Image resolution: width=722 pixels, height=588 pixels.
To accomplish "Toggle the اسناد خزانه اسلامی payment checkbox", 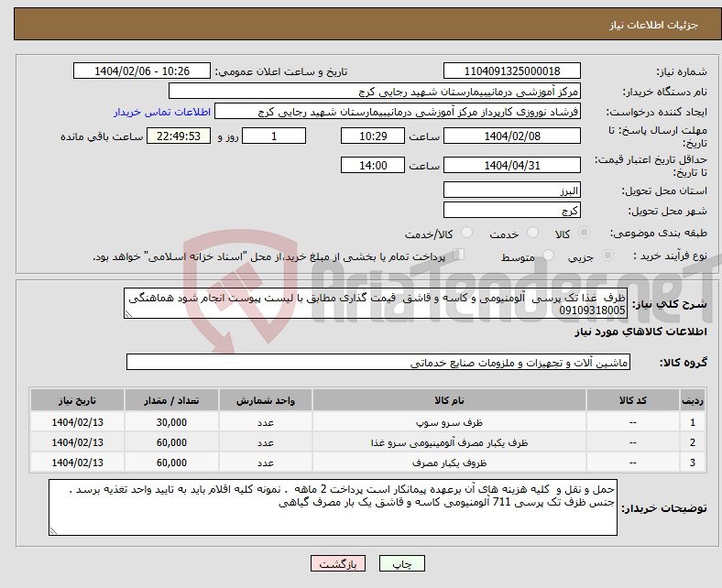I will click(460, 256).
